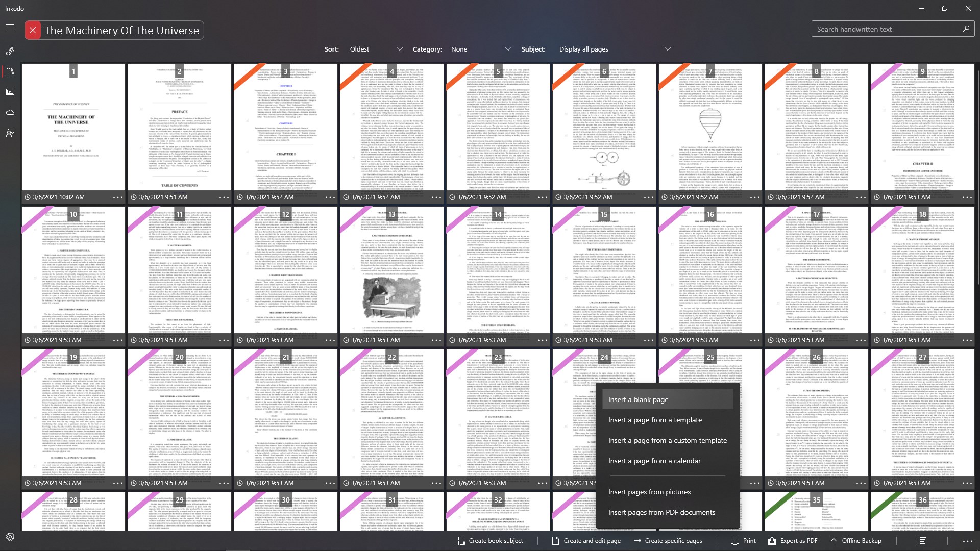Open the Category None dropdown

click(480, 49)
